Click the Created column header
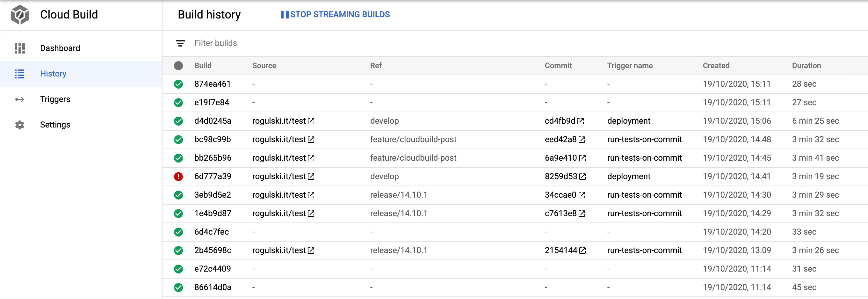This screenshot has height=299, width=868. tap(716, 66)
